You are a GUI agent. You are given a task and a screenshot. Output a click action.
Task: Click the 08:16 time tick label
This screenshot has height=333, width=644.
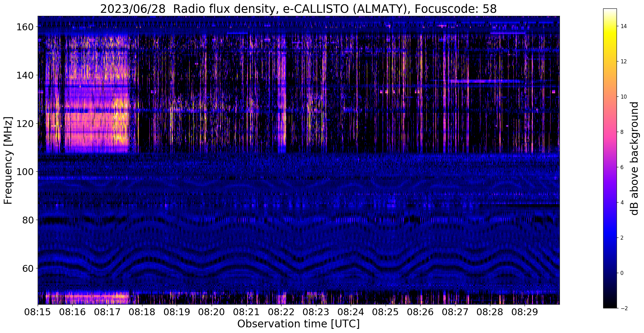tap(72, 312)
